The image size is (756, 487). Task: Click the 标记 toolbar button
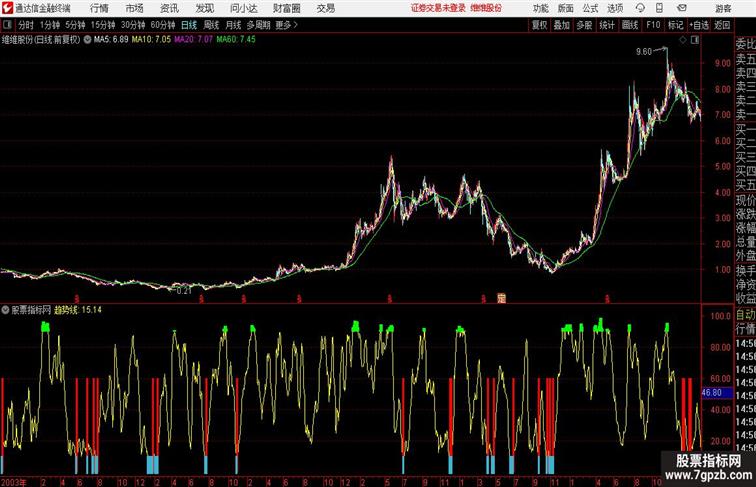[x=675, y=25]
